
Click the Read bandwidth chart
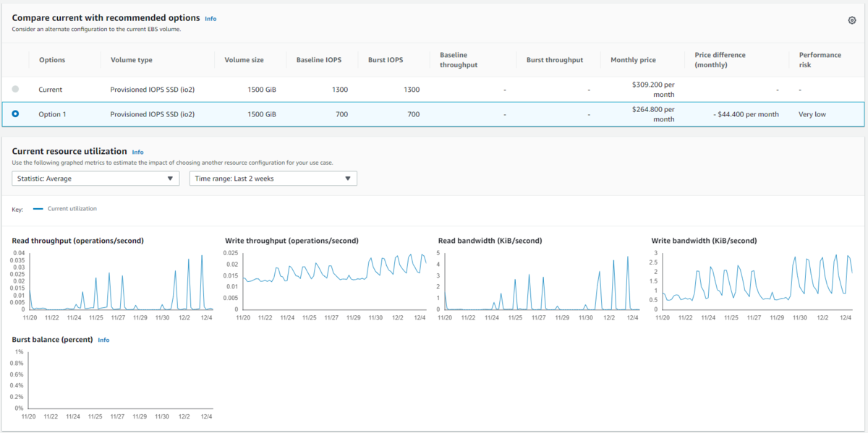coord(542,281)
